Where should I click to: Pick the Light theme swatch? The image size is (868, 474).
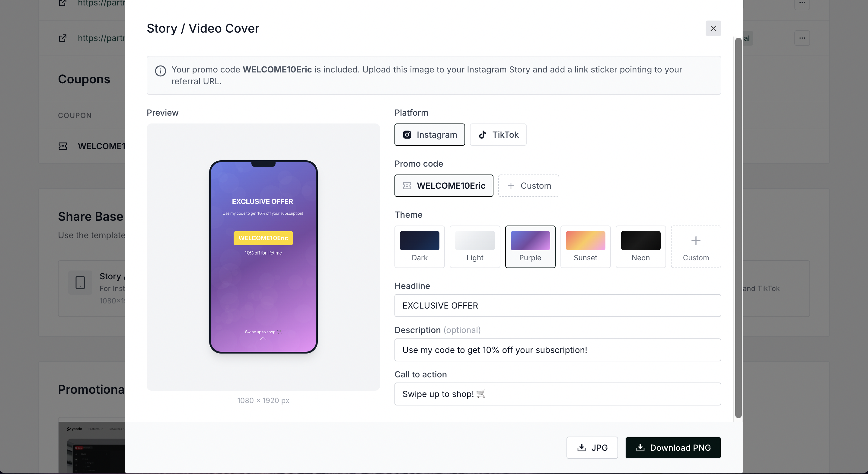pyautogui.click(x=474, y=246)
